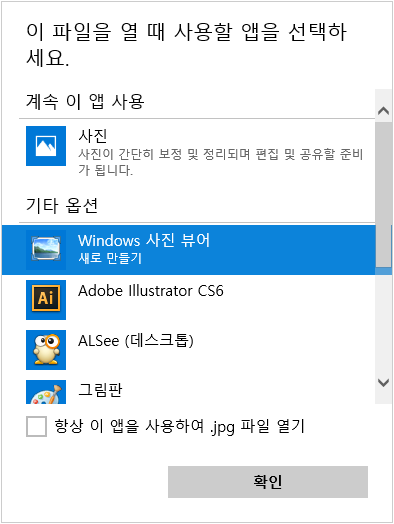Click the Photos app mountain icon
This screenshot has width=394, height=524.
click(x=46, y=146)
